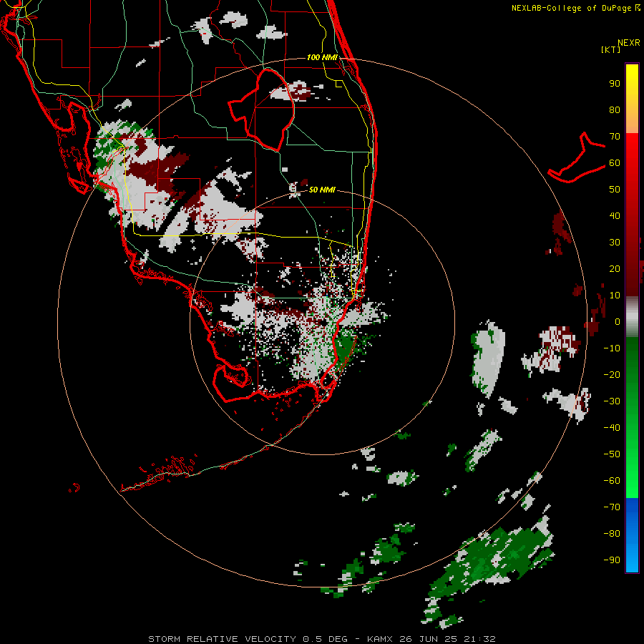644x644 pixels.
Task: Click the 10 value on velocity scale
Action: [x=615, y=296]
